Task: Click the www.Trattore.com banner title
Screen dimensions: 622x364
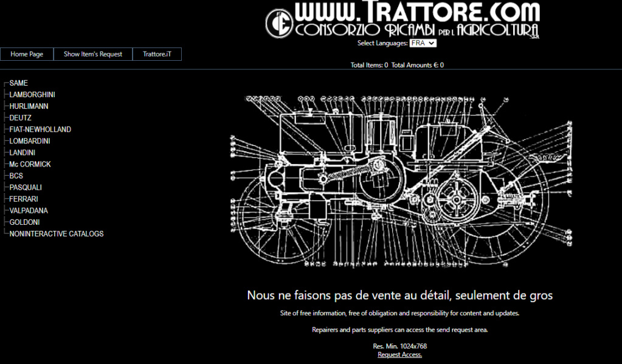Action: tap(417, 12)
